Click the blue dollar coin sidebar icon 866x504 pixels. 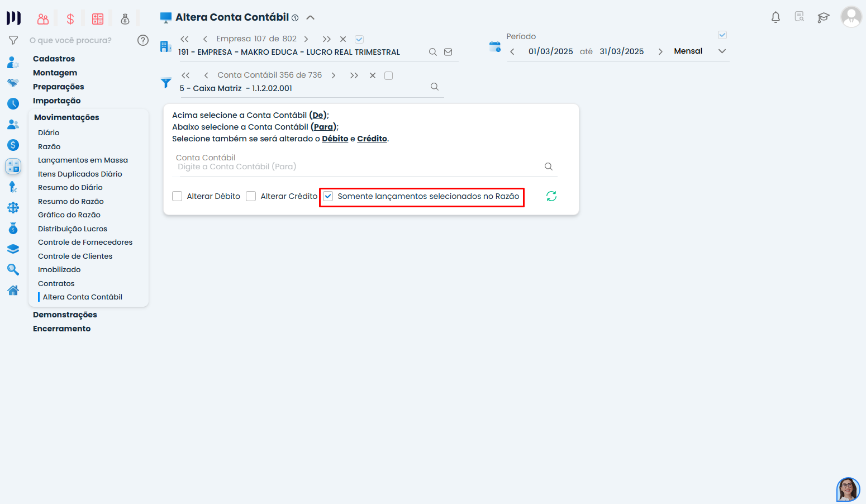(x=13, y=145)
